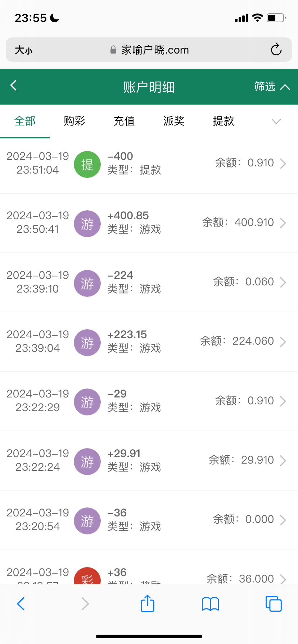Tap the green 提 withdrawal icon

tap(87, 165)
